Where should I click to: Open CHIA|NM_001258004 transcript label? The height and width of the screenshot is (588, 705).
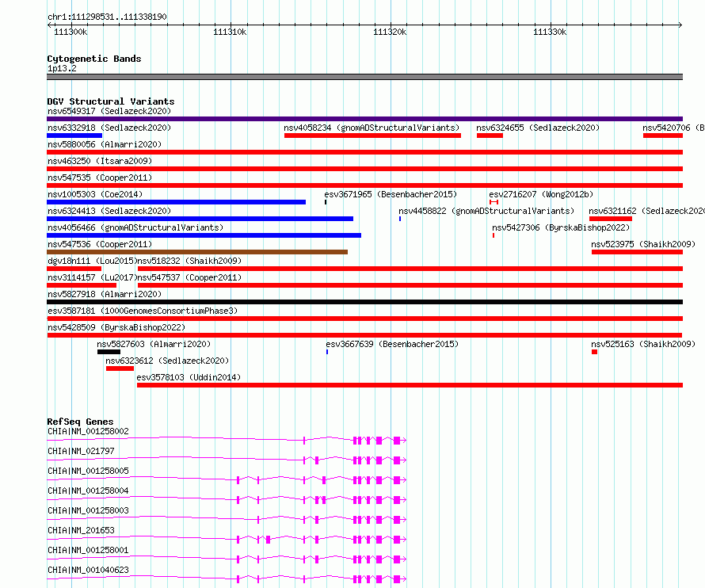tap(88, 491)
